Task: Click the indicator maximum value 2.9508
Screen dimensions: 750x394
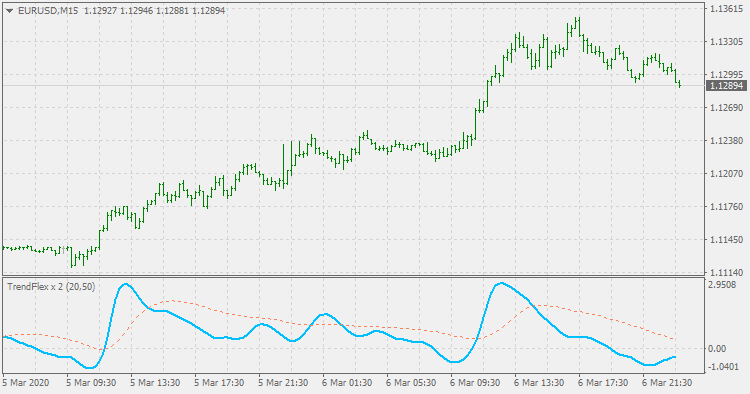Action: pyautogui.click(x=723, y=285)
